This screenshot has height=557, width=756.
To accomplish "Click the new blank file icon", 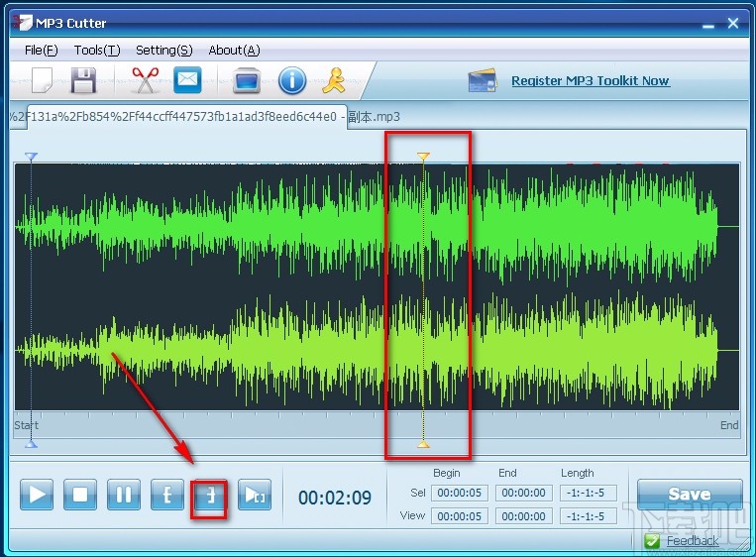I will pyautogui.click(x=42, y=79).
